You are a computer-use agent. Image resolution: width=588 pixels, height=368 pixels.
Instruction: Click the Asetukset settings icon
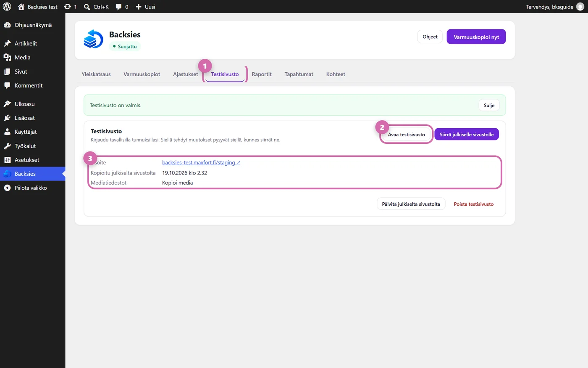tap(7, 160)
